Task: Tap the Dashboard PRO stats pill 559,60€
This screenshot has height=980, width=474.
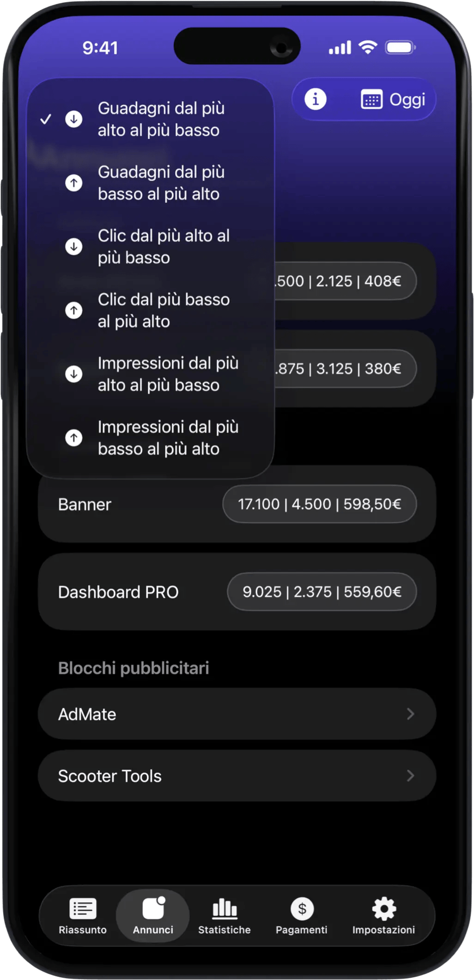Action: 322,592
